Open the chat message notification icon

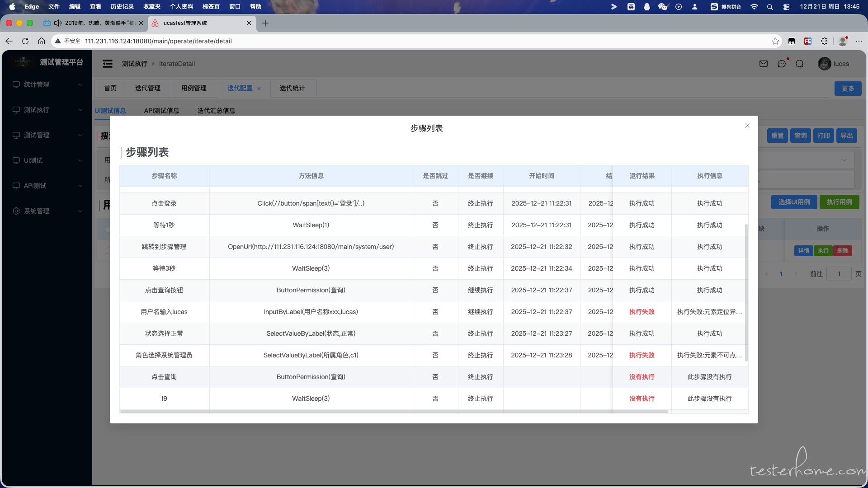782,64
